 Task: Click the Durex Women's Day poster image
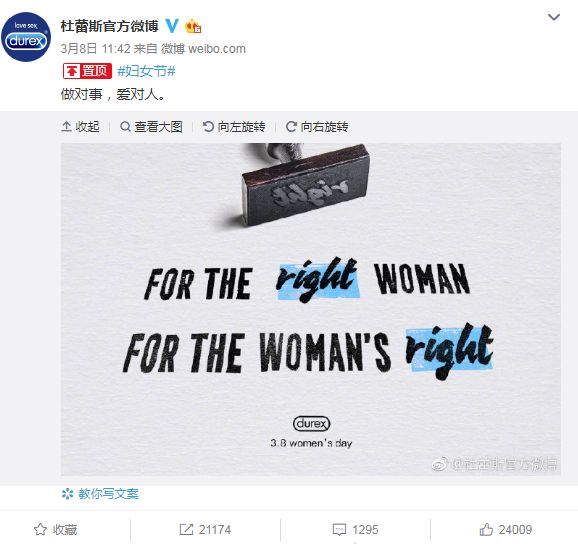311,309
